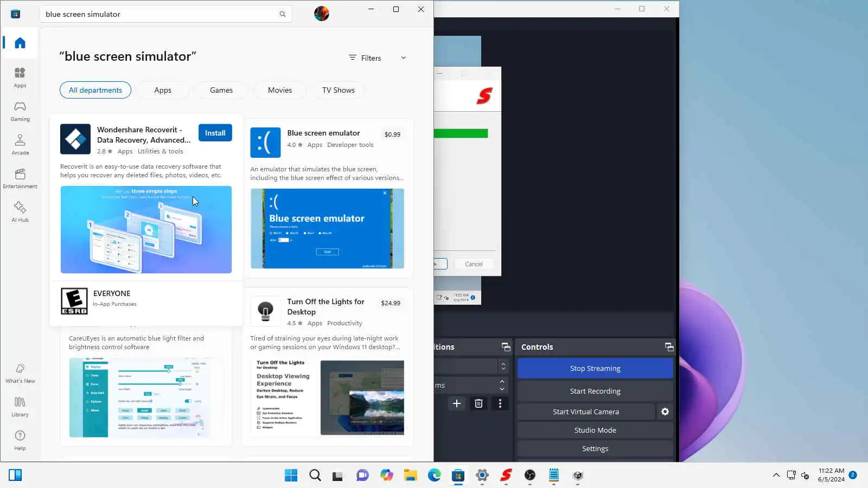Add a transition with OBS plus icon
This screenshot has height=488, width=868.
pos(457,403)
